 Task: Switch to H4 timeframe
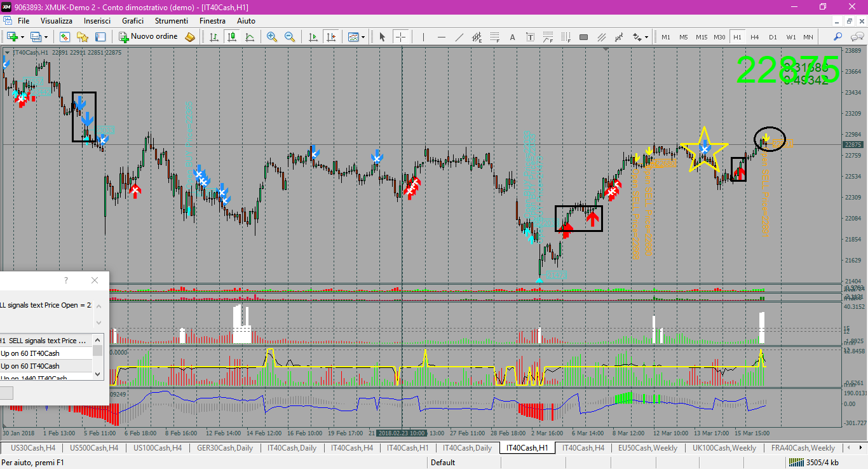coord(755,37)
